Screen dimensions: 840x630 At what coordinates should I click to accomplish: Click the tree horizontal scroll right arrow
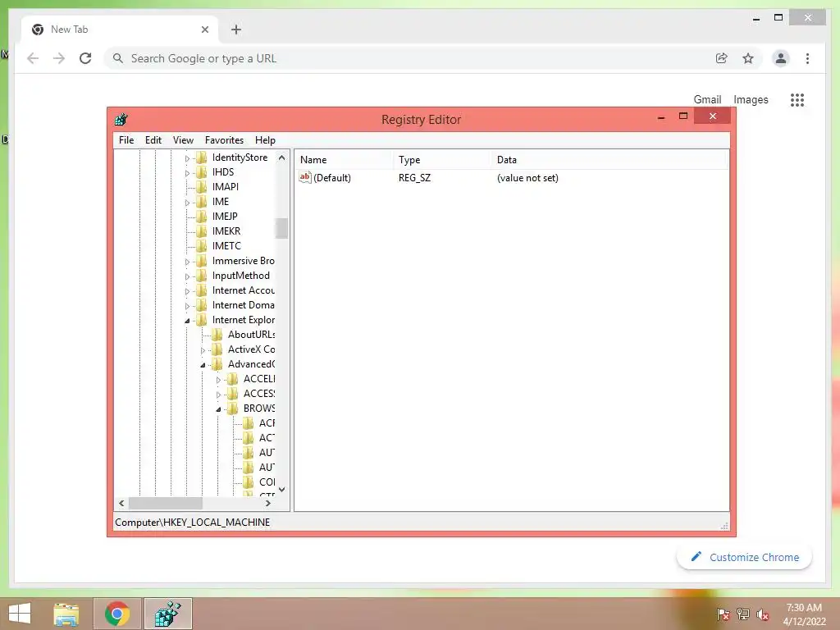(x=268, y=503)
